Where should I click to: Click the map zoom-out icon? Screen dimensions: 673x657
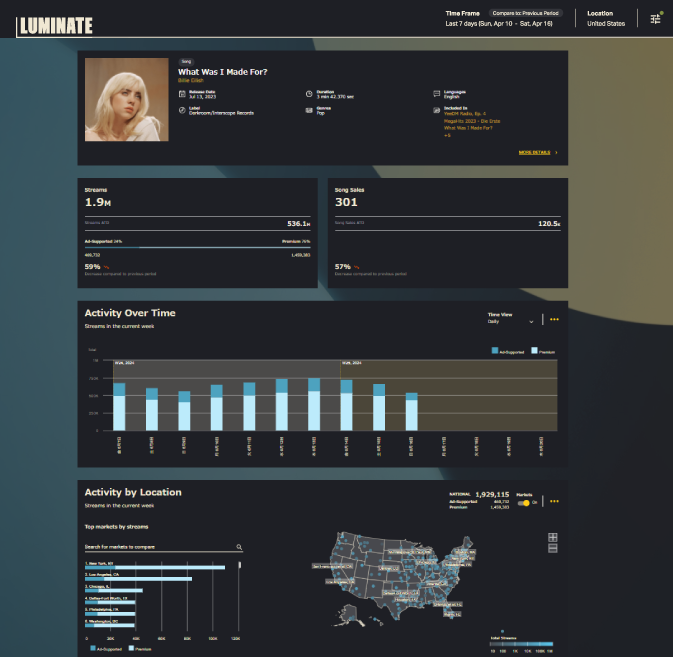tap(553, 549)
